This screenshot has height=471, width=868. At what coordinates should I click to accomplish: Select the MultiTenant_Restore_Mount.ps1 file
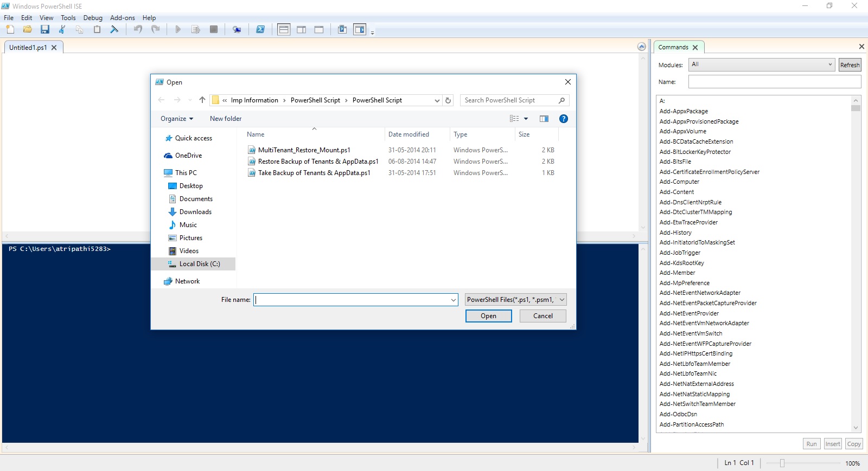tap(304, 150)
